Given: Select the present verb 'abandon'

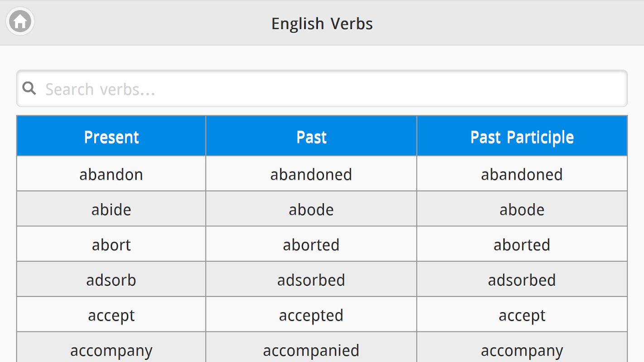Looking at the screenshot, I should 111,175.
